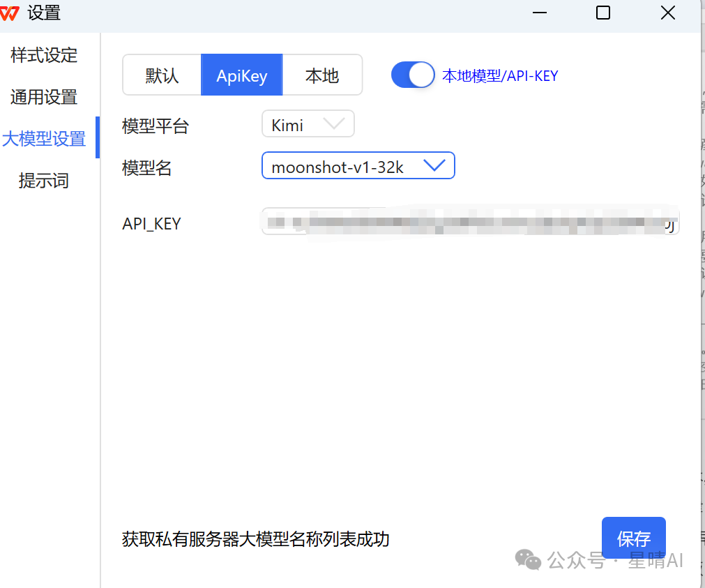
Task: Select 大模型设置 in the sidebar
Action: coord(44,139)
